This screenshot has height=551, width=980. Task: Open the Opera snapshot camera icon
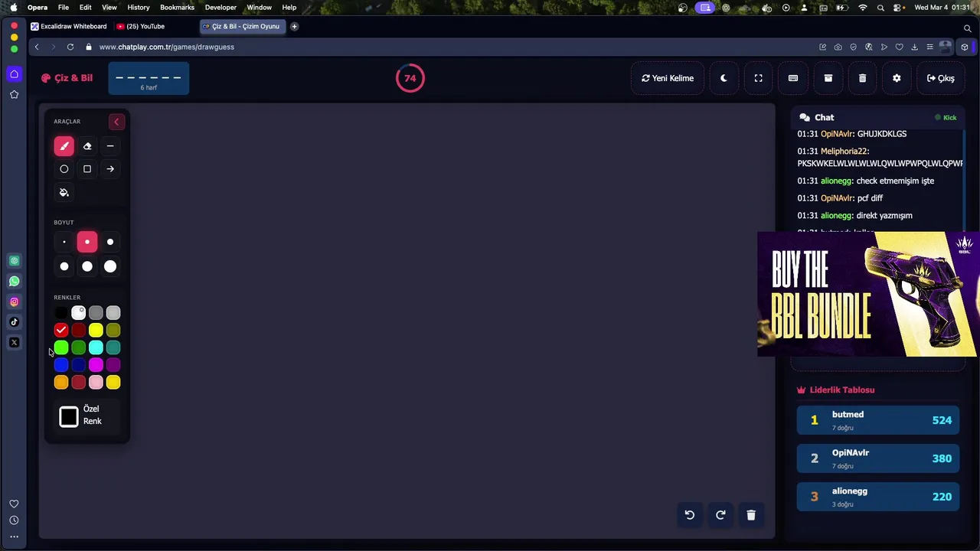[838, 47]
